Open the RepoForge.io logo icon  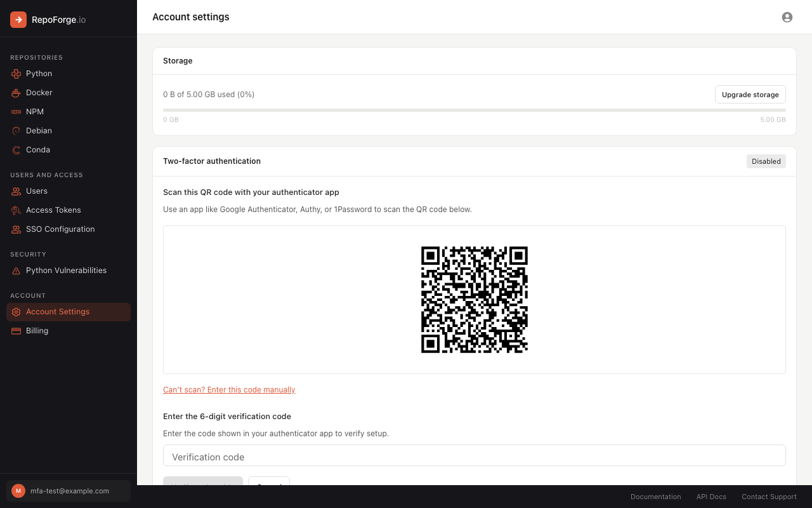pos(18,20)
